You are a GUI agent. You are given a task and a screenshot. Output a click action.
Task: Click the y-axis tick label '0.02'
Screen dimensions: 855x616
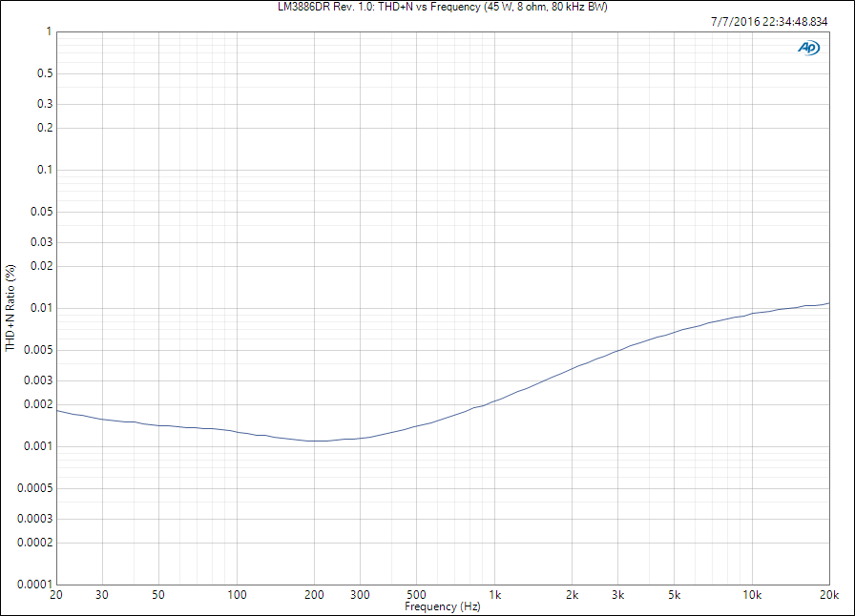(x=42, y=266)
